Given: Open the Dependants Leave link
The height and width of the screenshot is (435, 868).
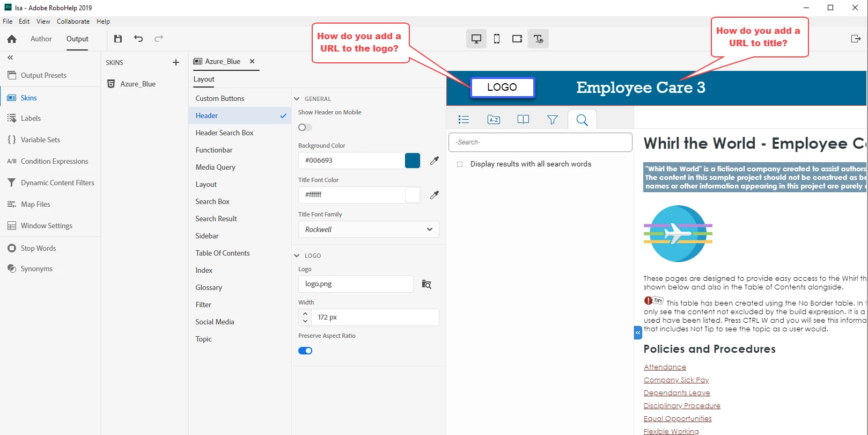Looking at the screenshot, I should (676, 393).
